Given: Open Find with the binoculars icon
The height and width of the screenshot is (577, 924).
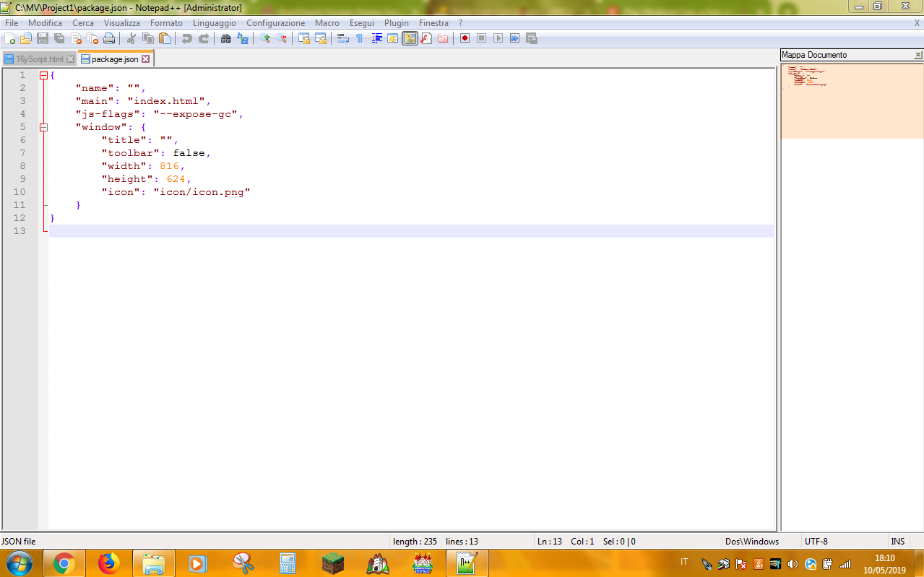Looking at the screenshot, I should 226,38.
